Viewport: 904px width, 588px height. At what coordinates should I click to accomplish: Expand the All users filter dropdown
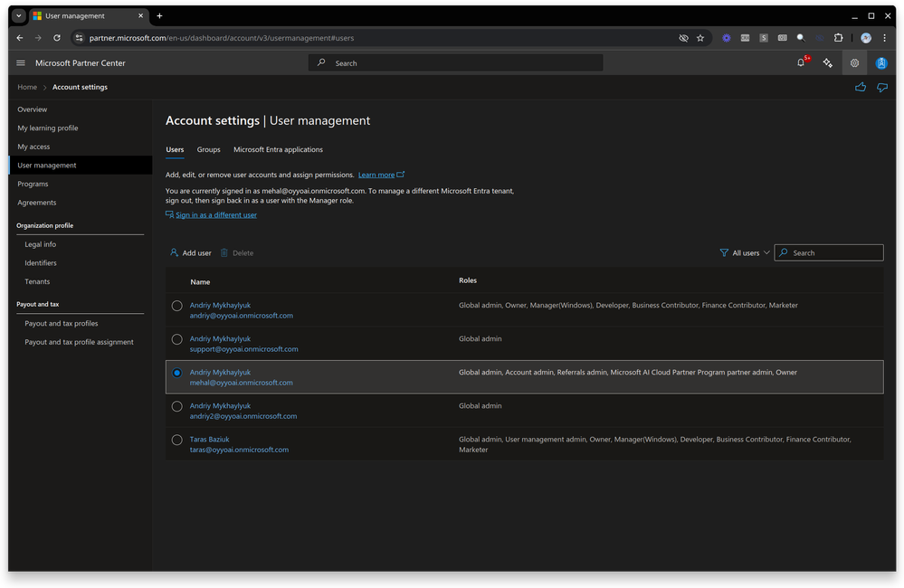745,253
